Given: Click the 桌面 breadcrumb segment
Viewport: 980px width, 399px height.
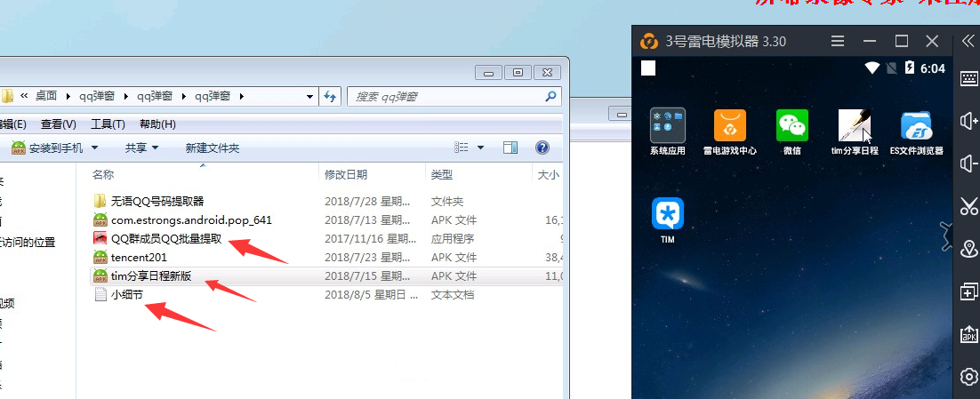Looking at the screenshot, I should 45,96.
